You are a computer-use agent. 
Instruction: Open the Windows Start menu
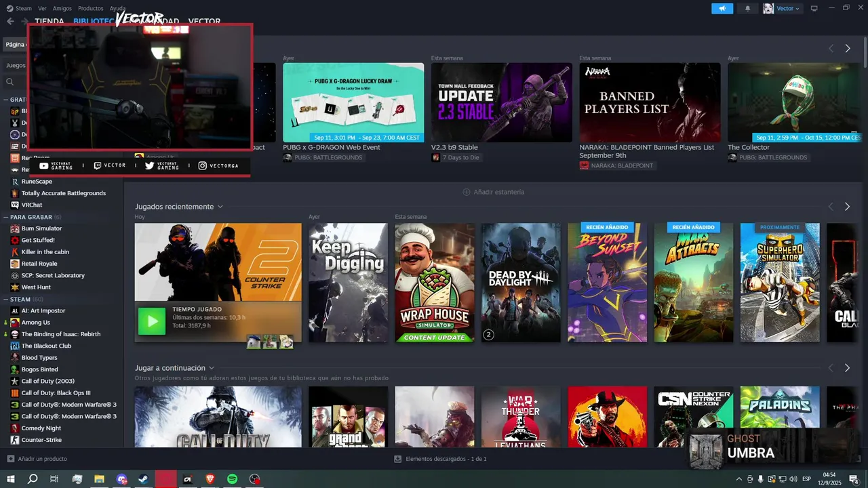[x=10, y=479]
